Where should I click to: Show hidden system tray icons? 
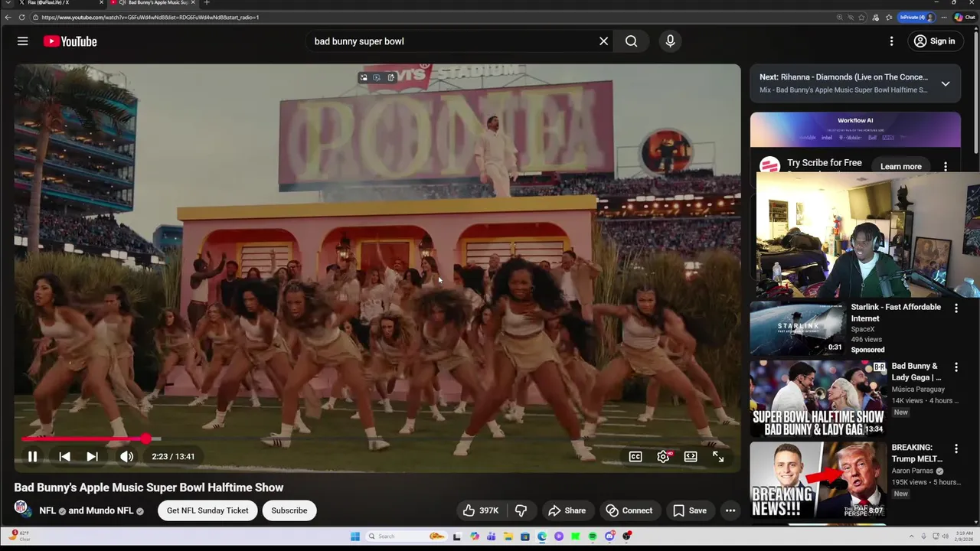click(x=912, y=536)
